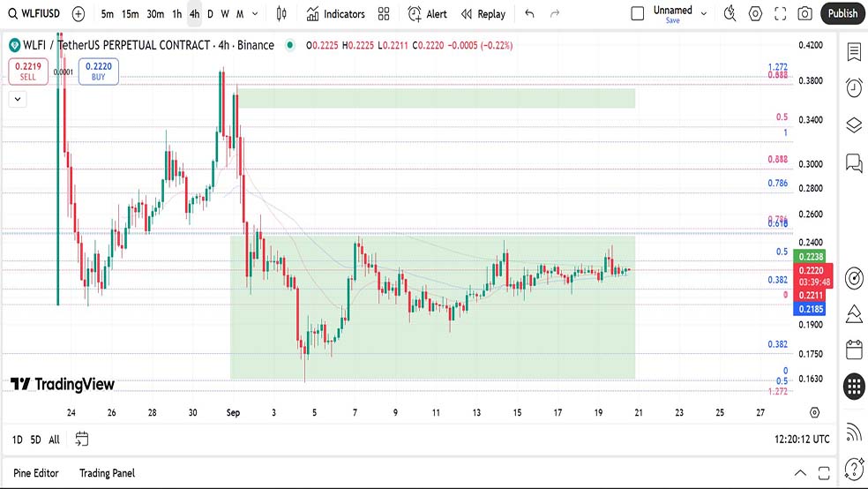
Task: Toggle the layout square checkbox
Action: click(638, 14)
